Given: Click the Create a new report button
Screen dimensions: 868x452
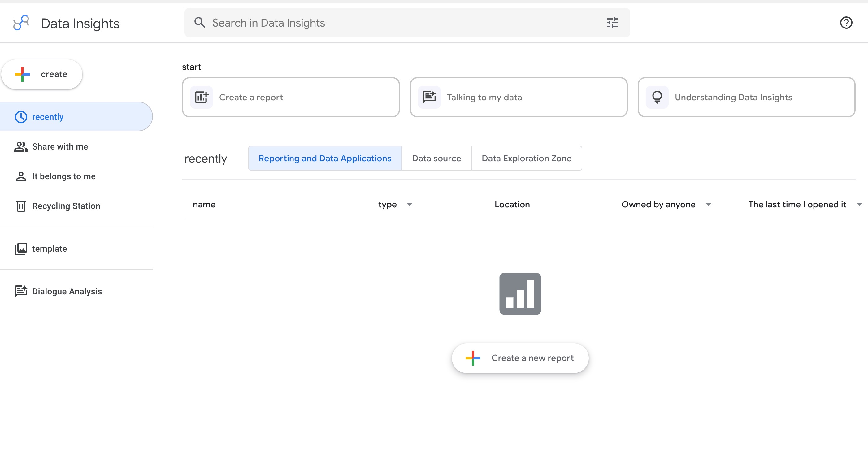Looking at the screenshot, I should [520, 358].
